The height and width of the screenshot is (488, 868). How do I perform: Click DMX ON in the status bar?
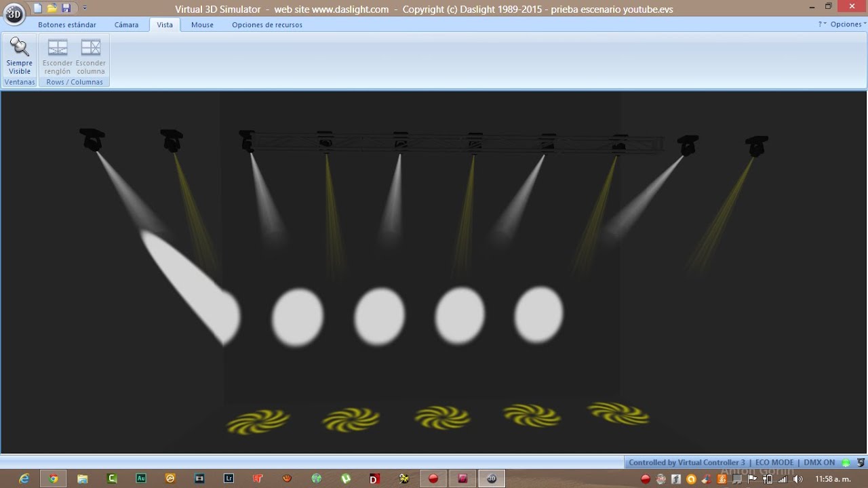click(x=819, y=462)
